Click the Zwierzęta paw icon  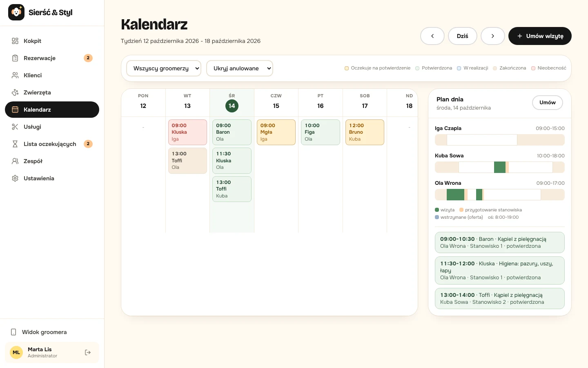[15, 92]
